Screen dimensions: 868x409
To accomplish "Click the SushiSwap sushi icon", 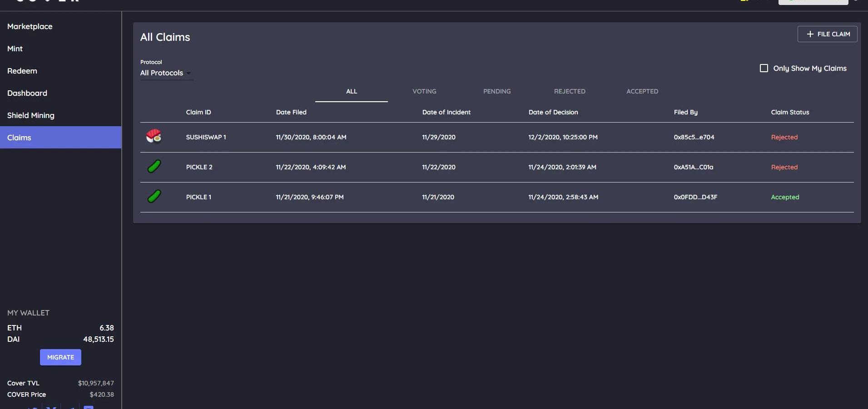I will click(154, 136).
